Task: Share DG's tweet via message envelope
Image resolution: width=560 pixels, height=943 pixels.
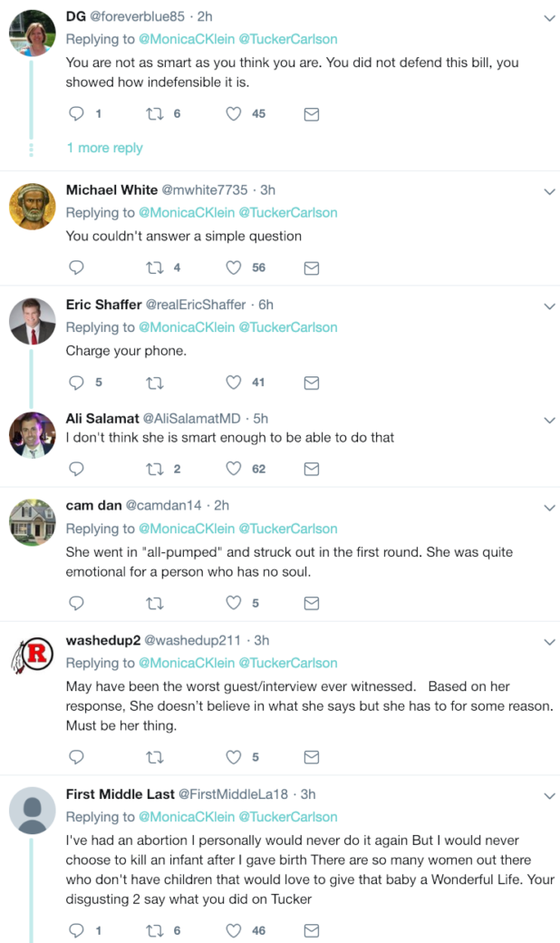Action: (311, 114)
